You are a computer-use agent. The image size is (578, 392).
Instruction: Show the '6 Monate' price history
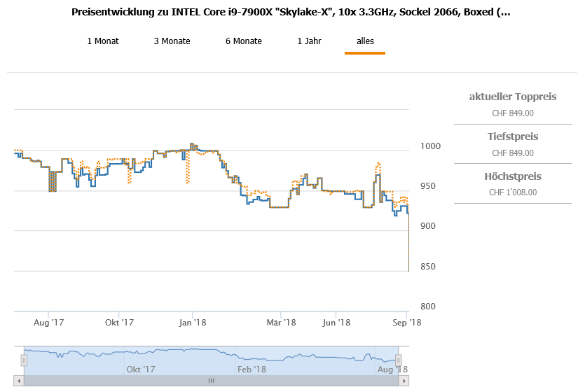point(243,41)
